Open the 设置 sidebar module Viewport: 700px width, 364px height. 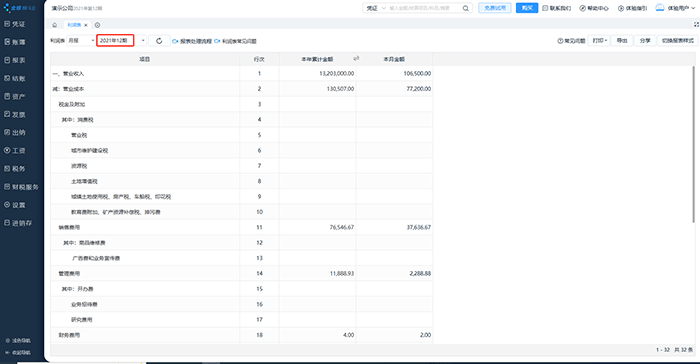point(15,205)
